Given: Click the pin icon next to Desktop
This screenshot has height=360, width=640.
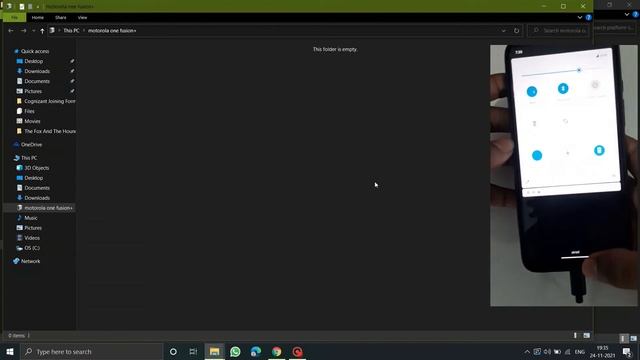Looking at the screenshot, I should pos(72,61).
